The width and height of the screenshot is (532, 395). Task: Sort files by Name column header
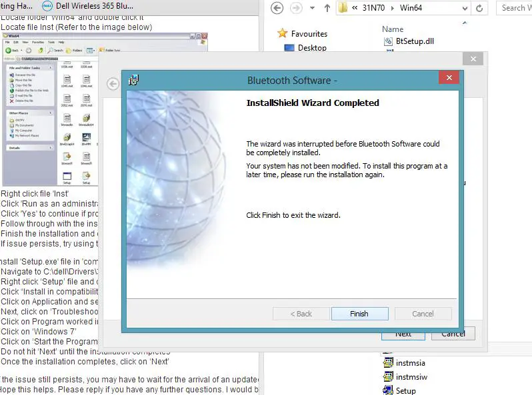[393, 29]
